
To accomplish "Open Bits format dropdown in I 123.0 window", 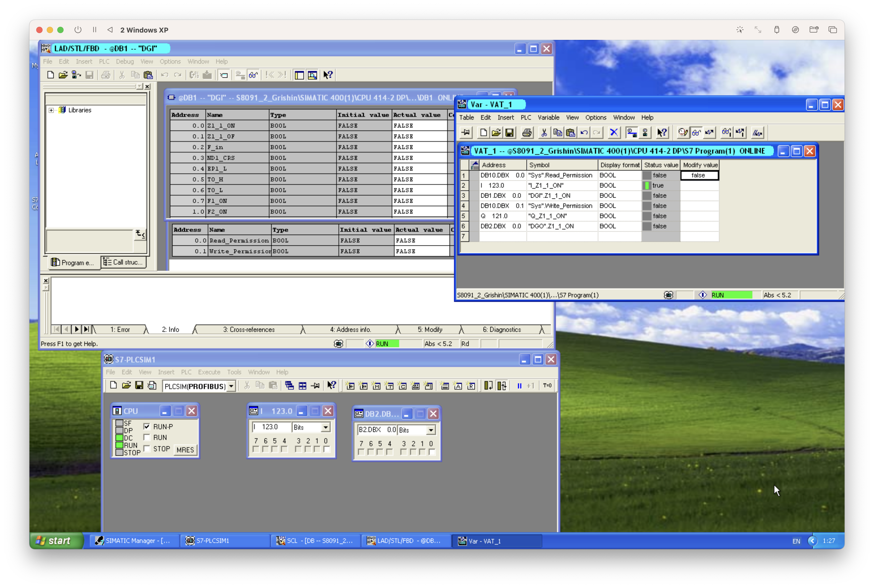I will click(326, 427).
